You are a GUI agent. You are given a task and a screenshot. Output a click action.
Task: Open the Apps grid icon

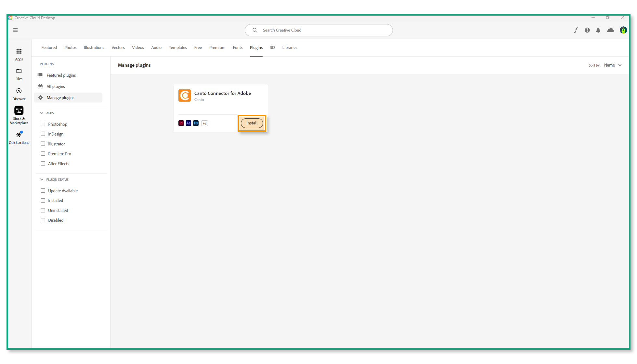(x=19, y=51)
